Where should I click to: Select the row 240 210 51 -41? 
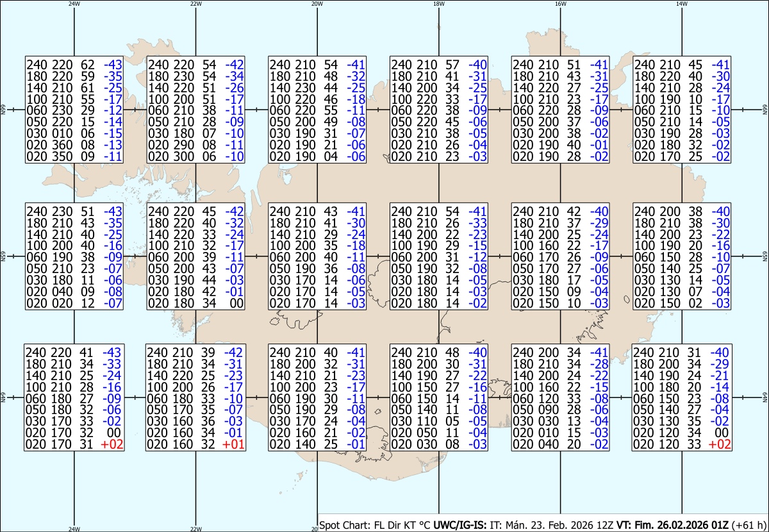[561, 64]
